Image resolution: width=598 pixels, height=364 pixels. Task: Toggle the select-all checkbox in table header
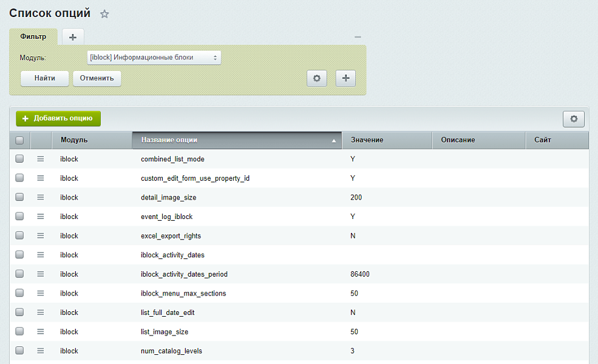(19, 140)
